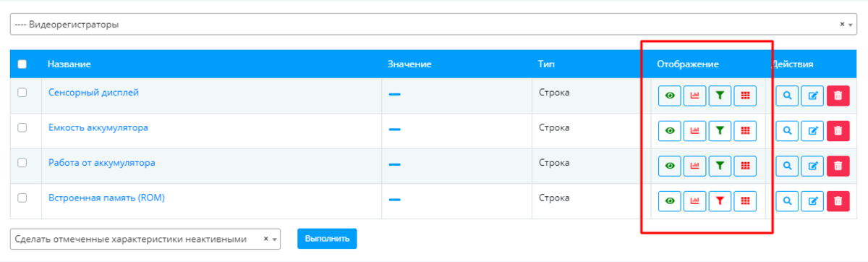Check the select-all checkbox in header
This screenshot has height=262, width=868.
[x=22, y=64]
